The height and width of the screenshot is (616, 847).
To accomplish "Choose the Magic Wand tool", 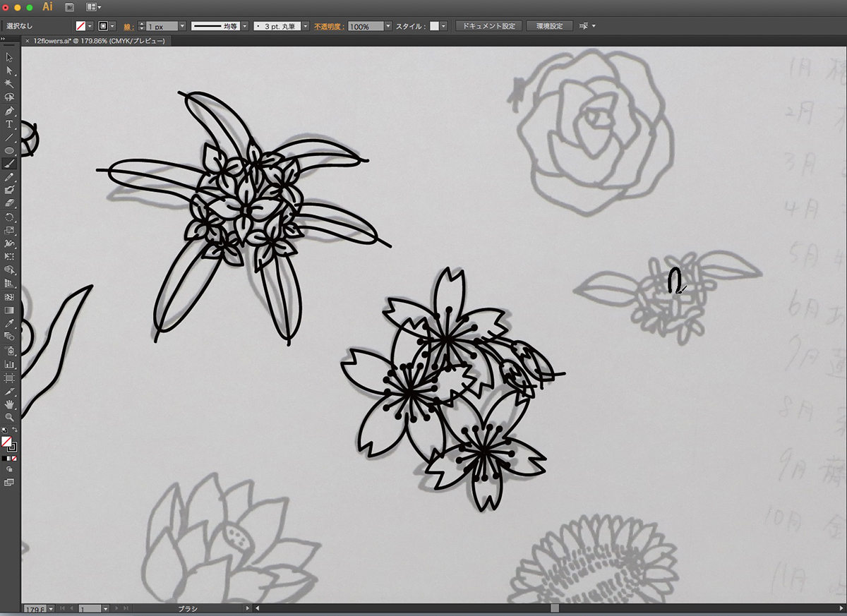I will pos(9,84).
